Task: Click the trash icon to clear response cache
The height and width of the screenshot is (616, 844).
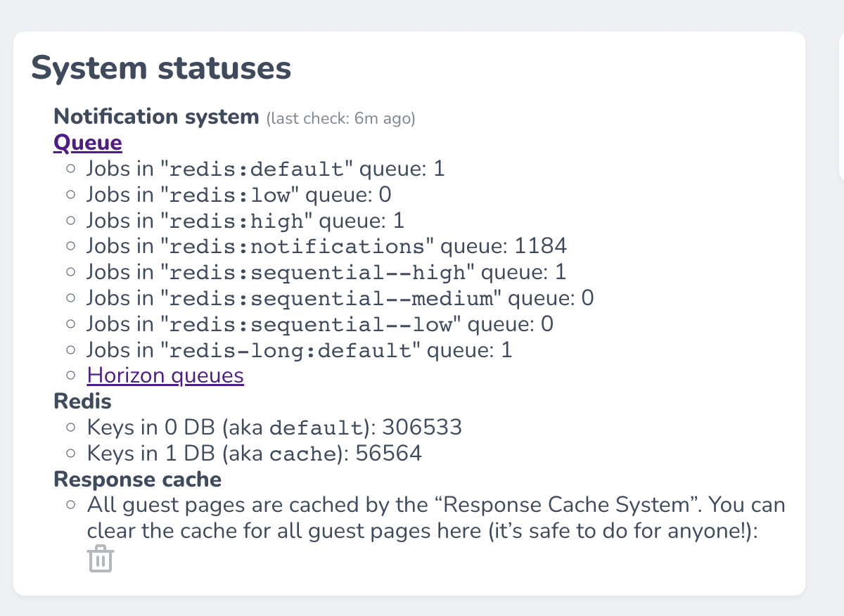Action: click(x=101, y=559)
